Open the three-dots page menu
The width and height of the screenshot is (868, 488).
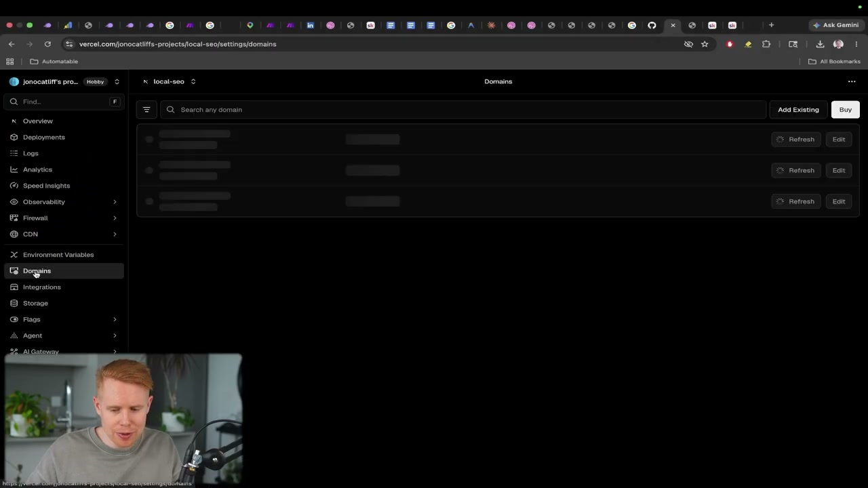[x=852, y=82]
